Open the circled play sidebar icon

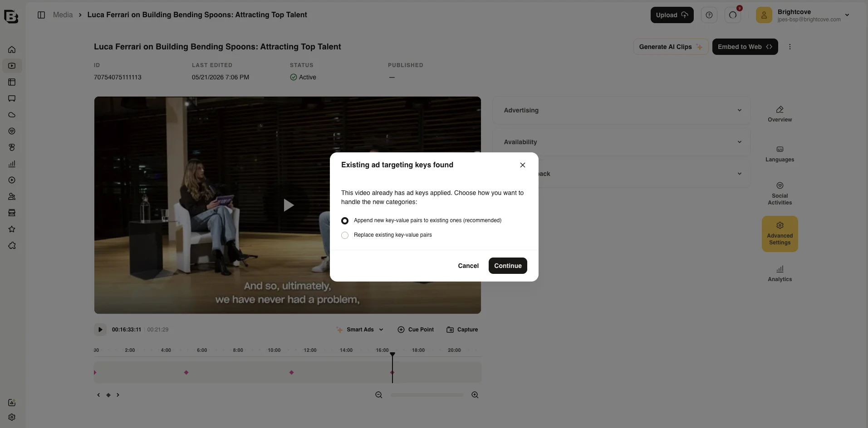[x=12, y=180]
